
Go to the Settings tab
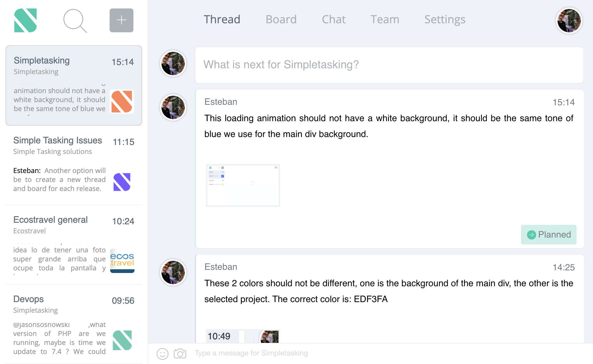click(x=445, y=20)
